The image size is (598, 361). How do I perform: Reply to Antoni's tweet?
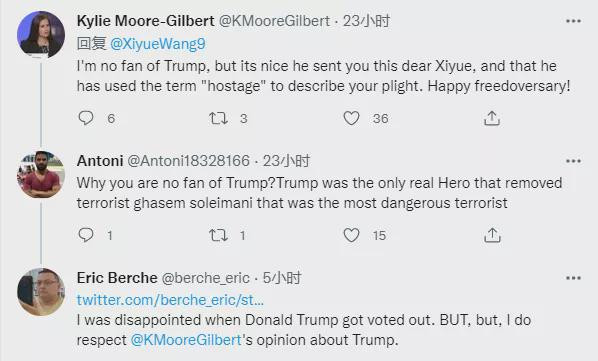pyautogui.click(x=86, y=235)
